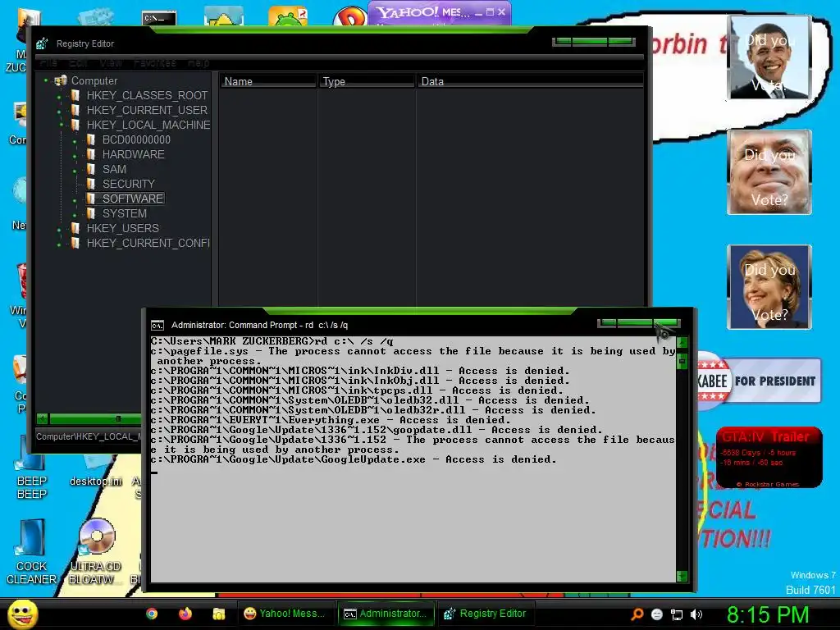Expand the SAM key
Image resolution: width=840 pixels, height=630 pixels.
(75, 171)
